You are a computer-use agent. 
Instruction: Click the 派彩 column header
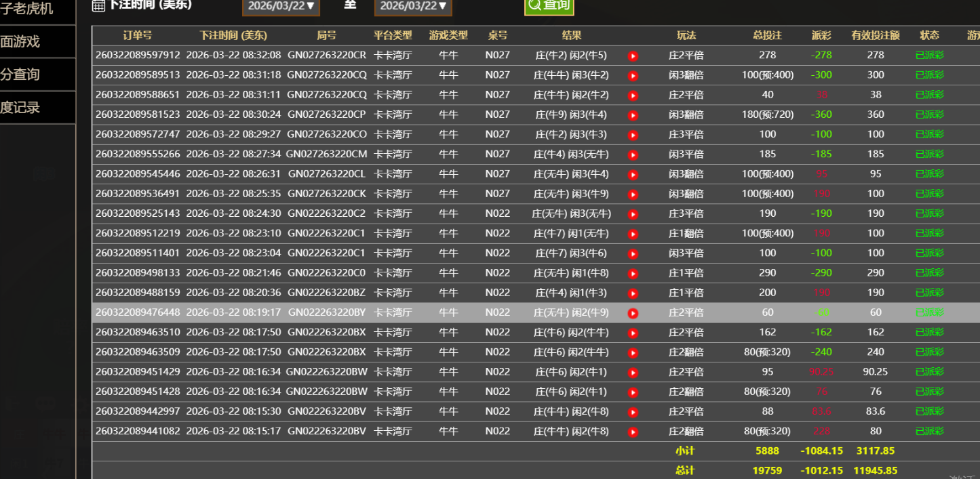821,35
